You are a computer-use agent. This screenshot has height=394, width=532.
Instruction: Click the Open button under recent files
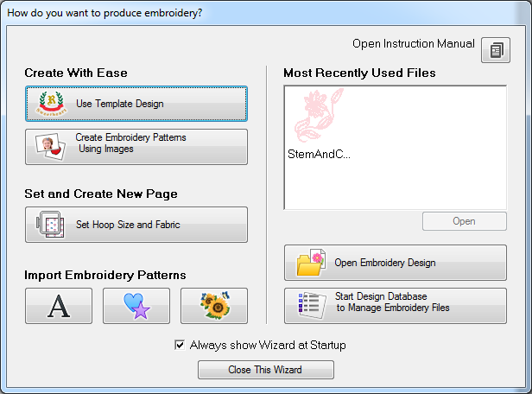(465, 221)
